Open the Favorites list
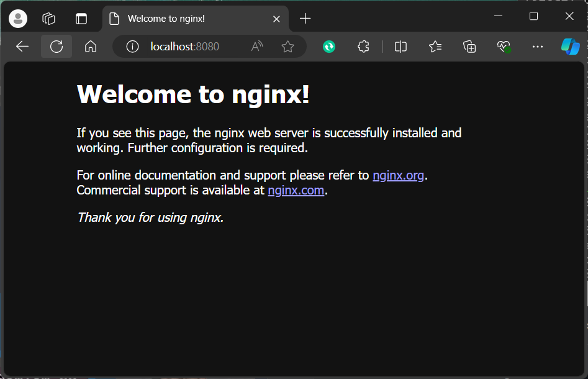The height and width of the screenshot is (379, 588). click(435, 47)
